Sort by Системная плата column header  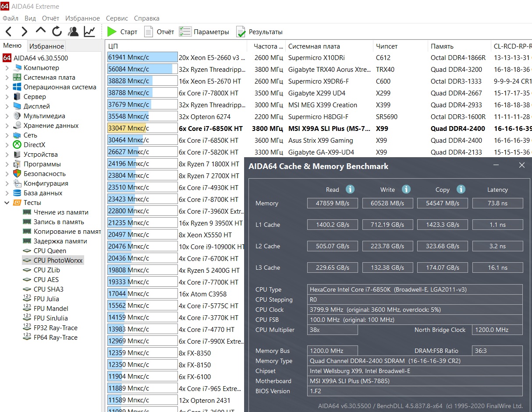coord(329,46)
